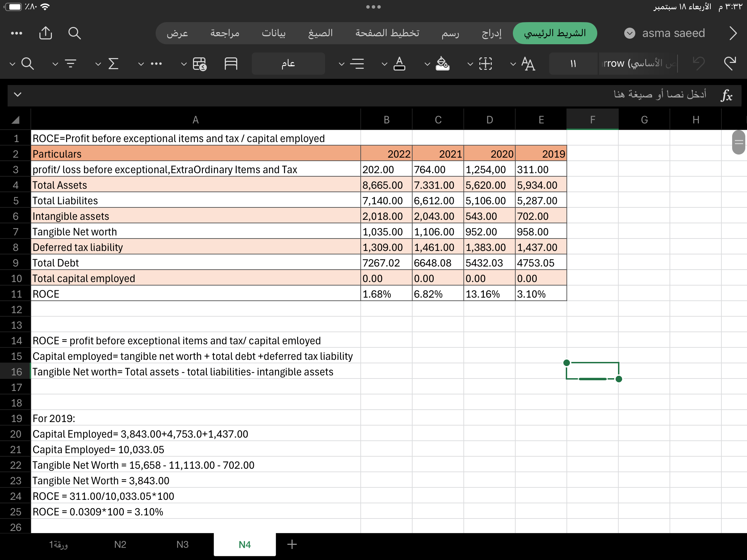Click the AutoSum sigma icon
This screenshot has height=560, width=747.
point(113,64)
